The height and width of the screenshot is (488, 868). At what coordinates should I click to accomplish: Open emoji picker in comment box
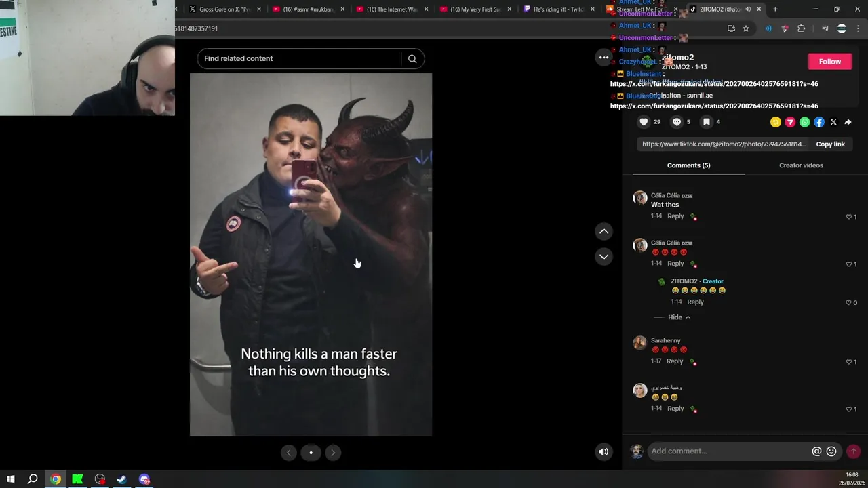[x=831, y=451]
